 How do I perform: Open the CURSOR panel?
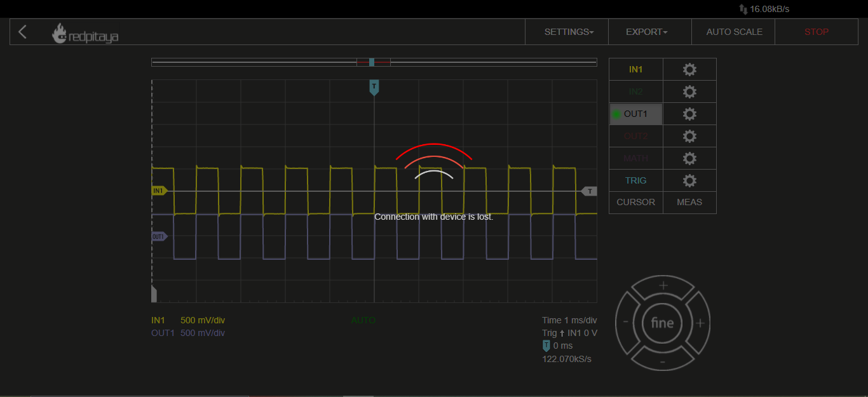click(635, 203)
